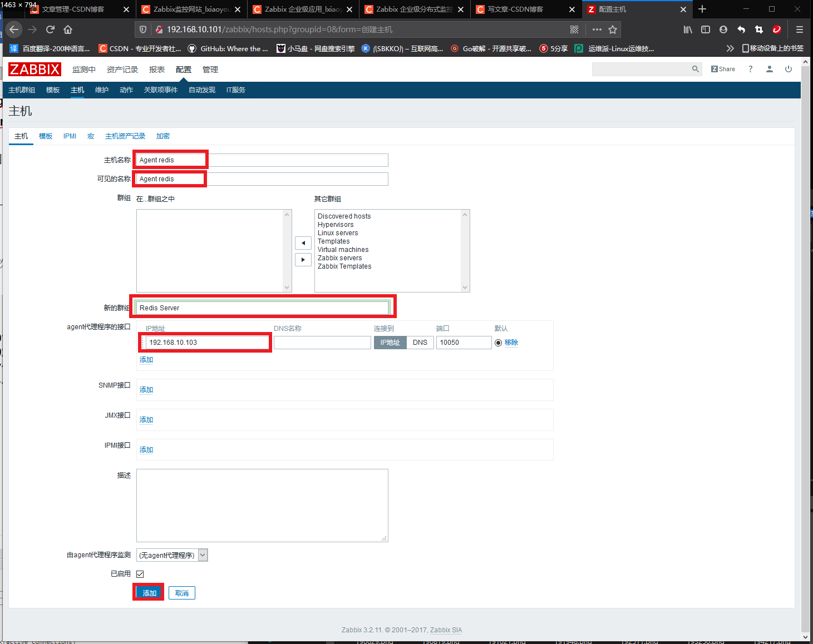Open the 主机资产记录 tab
Image resolution: width=813 pixels, height=644 pixels.
point(125,136)
